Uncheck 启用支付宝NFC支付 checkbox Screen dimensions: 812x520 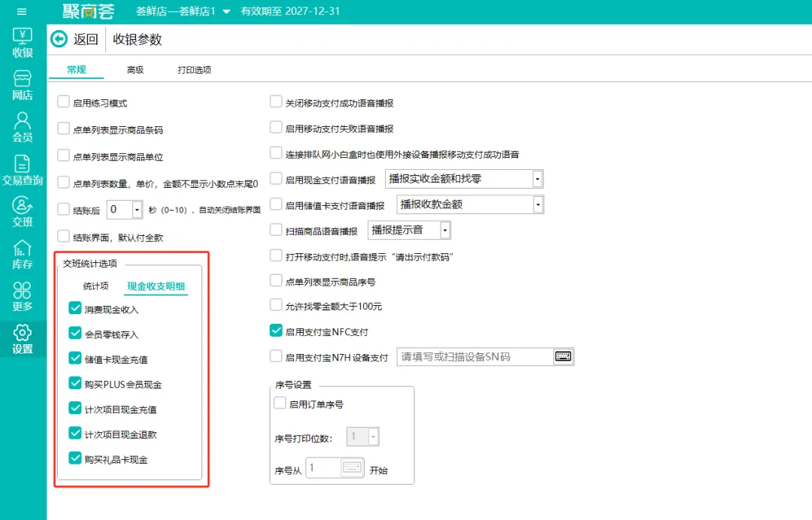pyautogui.click(x=276, y=330)
